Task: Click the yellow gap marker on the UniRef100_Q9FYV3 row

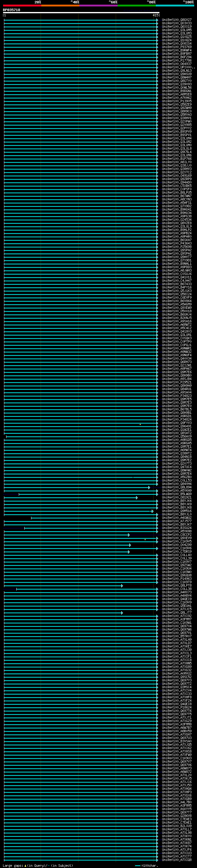Action: [140, 424]
